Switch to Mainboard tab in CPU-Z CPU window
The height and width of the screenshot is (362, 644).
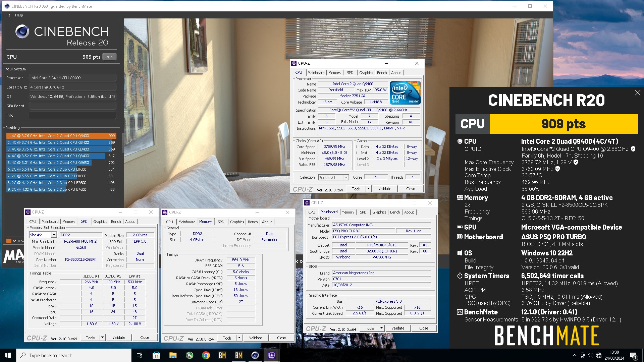316,73
